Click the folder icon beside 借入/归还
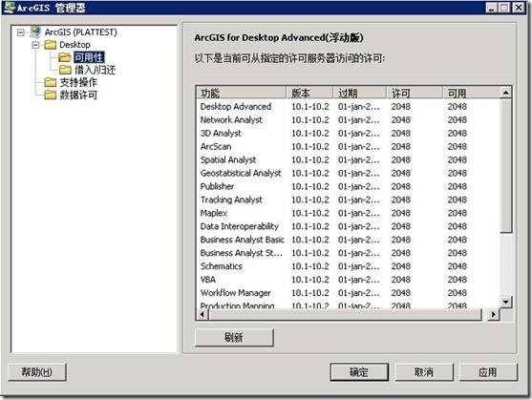This screenshot has width=532, height=400. point(65,70)
